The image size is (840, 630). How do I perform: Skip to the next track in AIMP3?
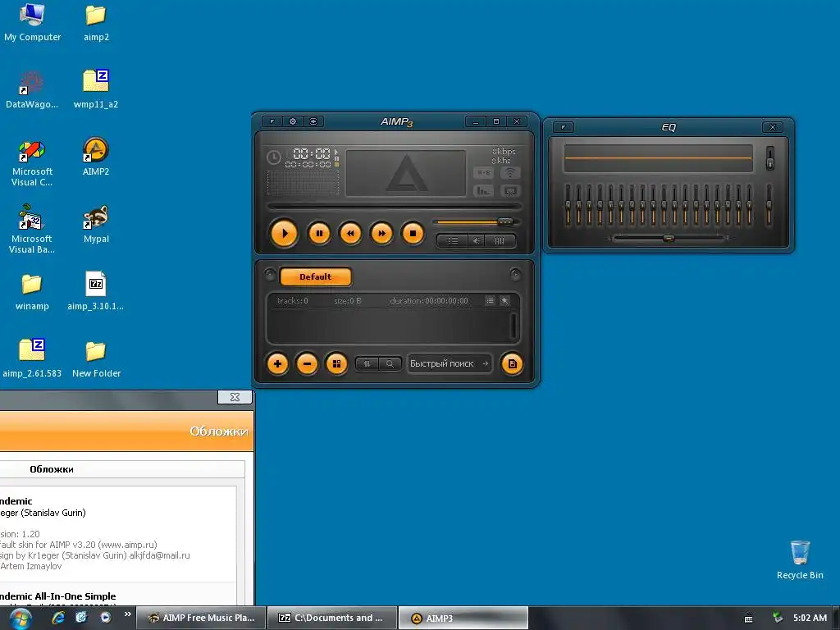(x=381, y=234)
